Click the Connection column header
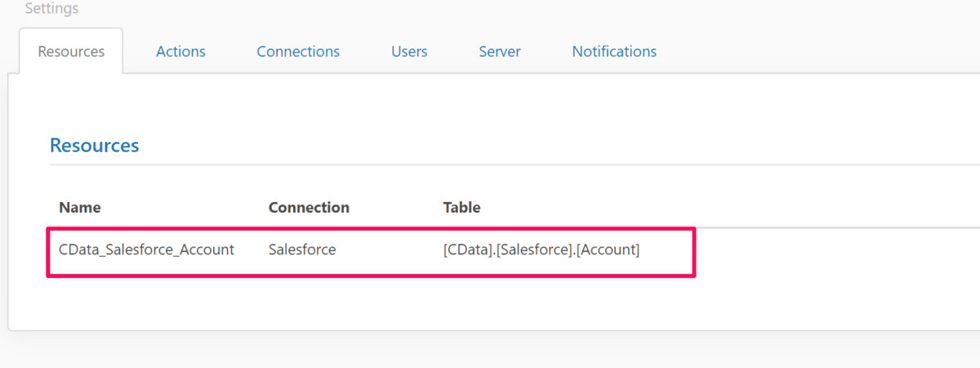 coord(309,208)
